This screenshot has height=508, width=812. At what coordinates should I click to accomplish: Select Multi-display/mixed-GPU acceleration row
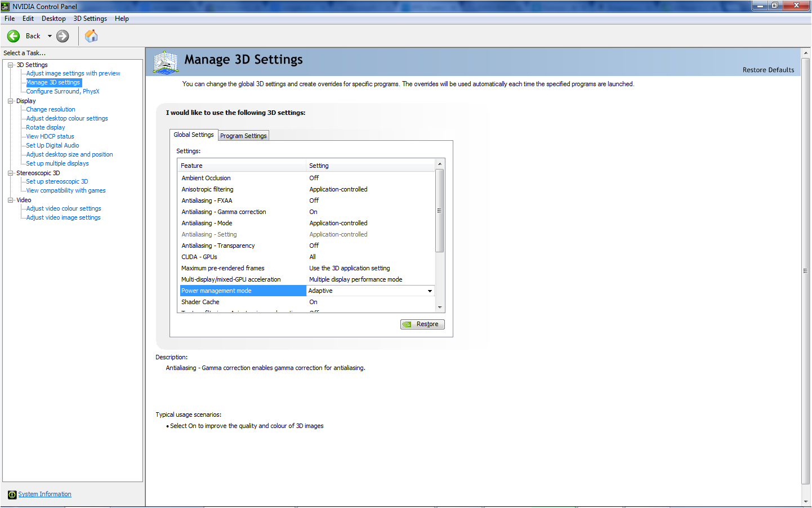(x=307, y=279)
